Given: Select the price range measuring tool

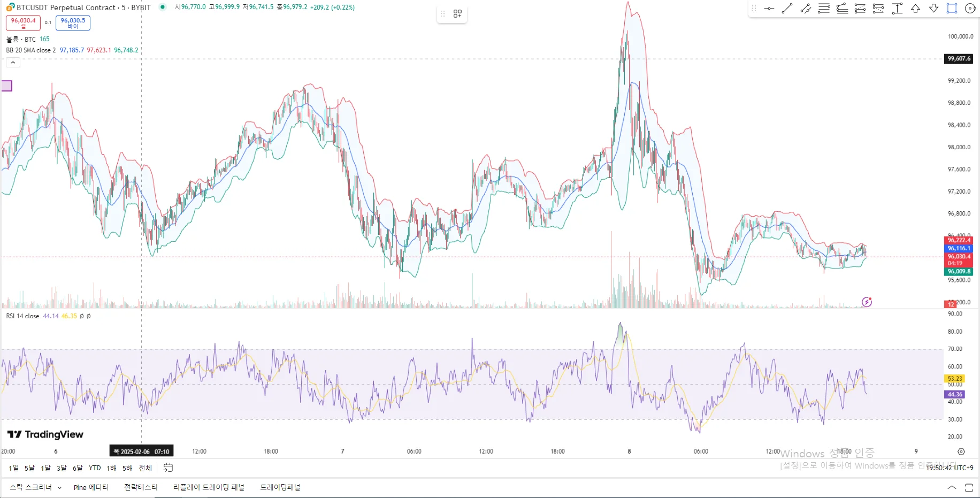Looking at the screenshot, I should click(897, 9).
